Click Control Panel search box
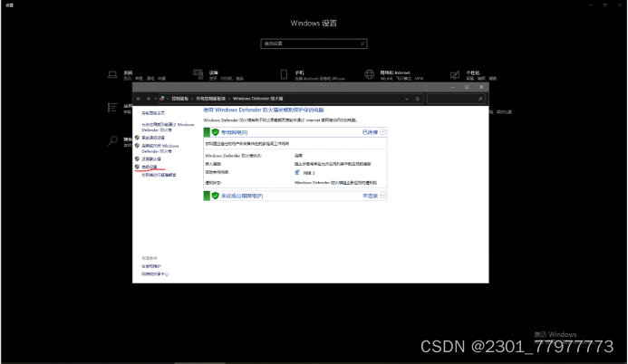Viewport: 628px width, 364px height. click(x=456, y=99)
